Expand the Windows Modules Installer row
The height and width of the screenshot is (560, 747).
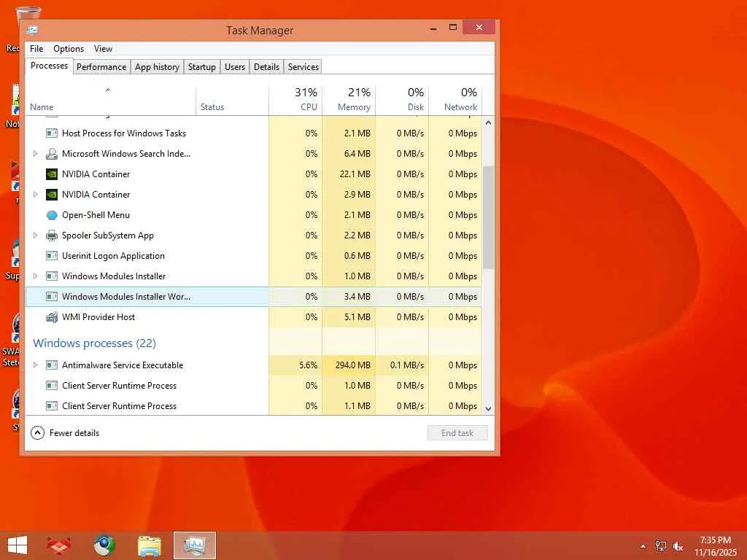coord(35,276)
